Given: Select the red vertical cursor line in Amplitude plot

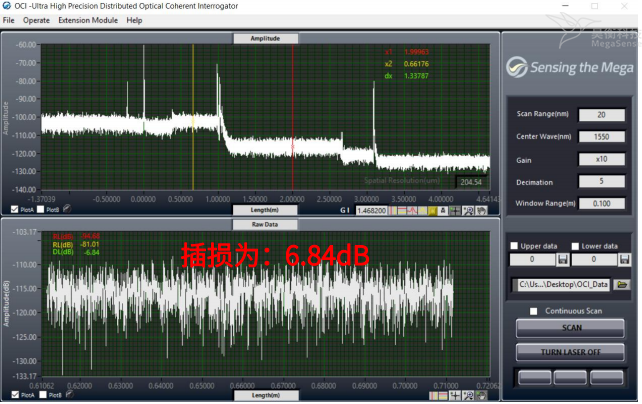Looking at the screenshot, I should pos(293,117).
